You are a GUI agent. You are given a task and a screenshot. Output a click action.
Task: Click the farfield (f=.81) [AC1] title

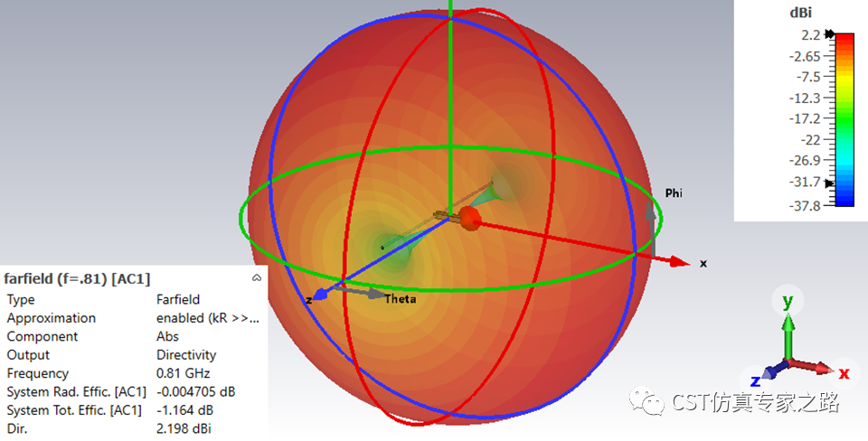click(x=77, y=278)
